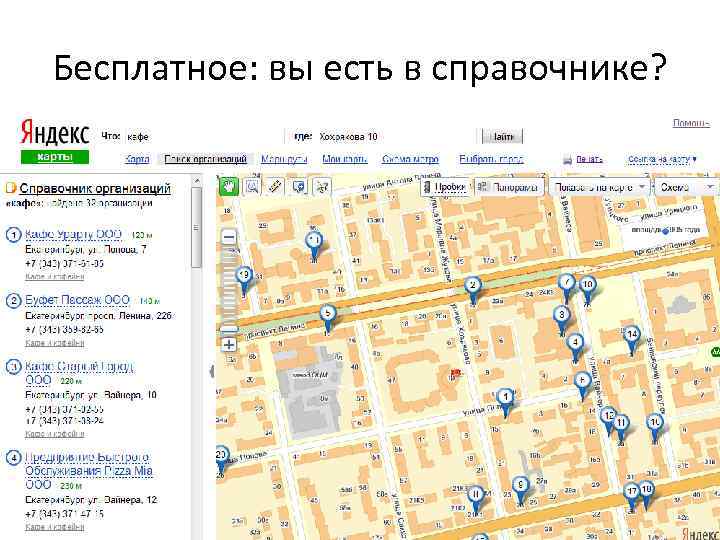The height and width of the screenshot is (540, 720).
Task: Click the zoom out minus button
Action: (x=229, y=237)
